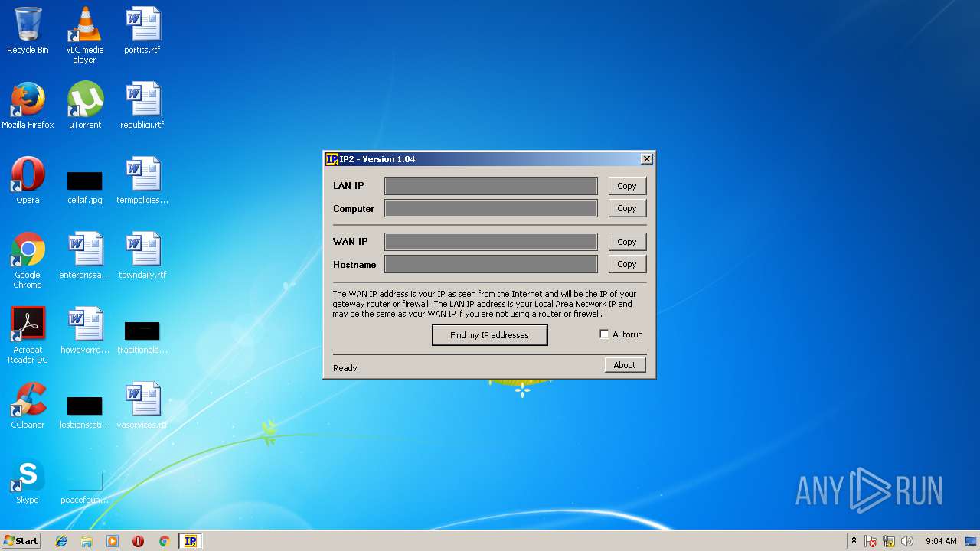Select the Mozilla Firefox shortcut

coord(28,106)
